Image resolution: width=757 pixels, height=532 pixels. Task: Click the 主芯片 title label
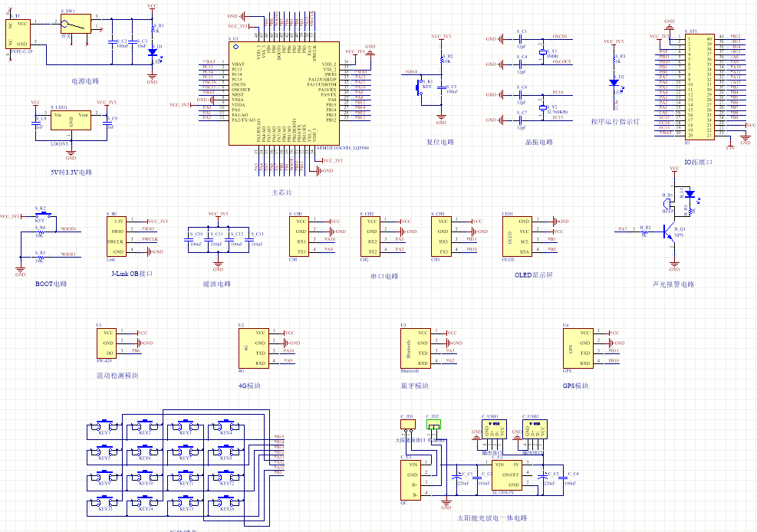click(281, 192)
